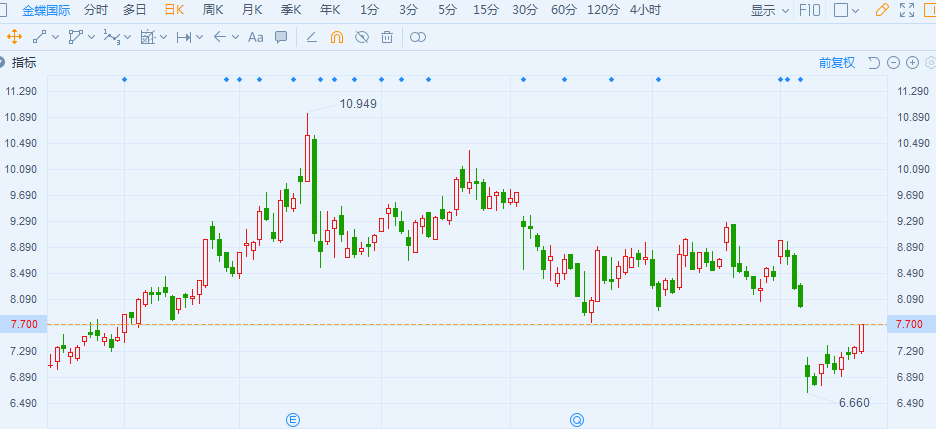Image resolution: width=936 pixels, height=429 pixels.
Task: Toggle fullscreen chart mode
Action: click(x=907, y=10)
